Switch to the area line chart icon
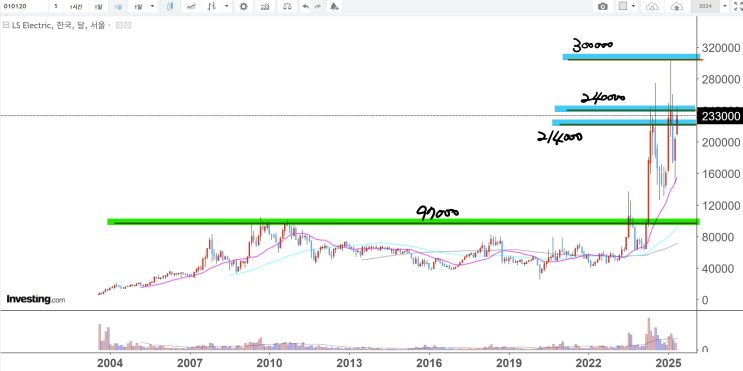 click(191, 6)
